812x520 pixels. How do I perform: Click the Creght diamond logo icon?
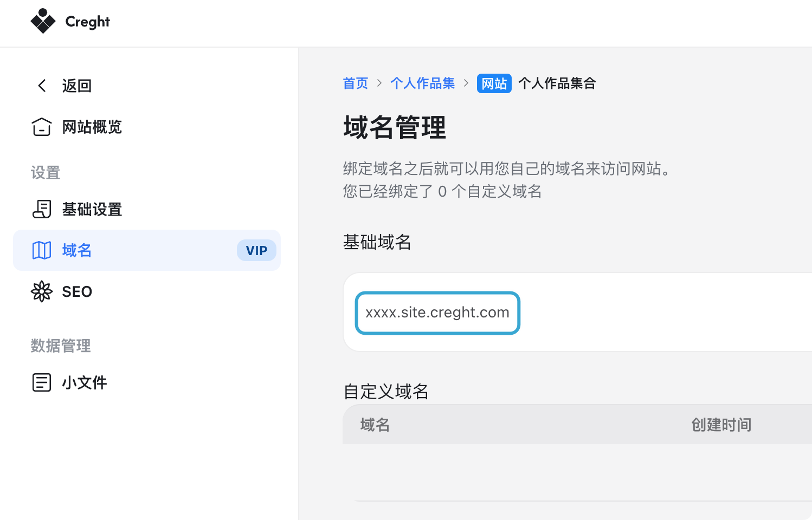pyautogui.click(x=43, y=21)
